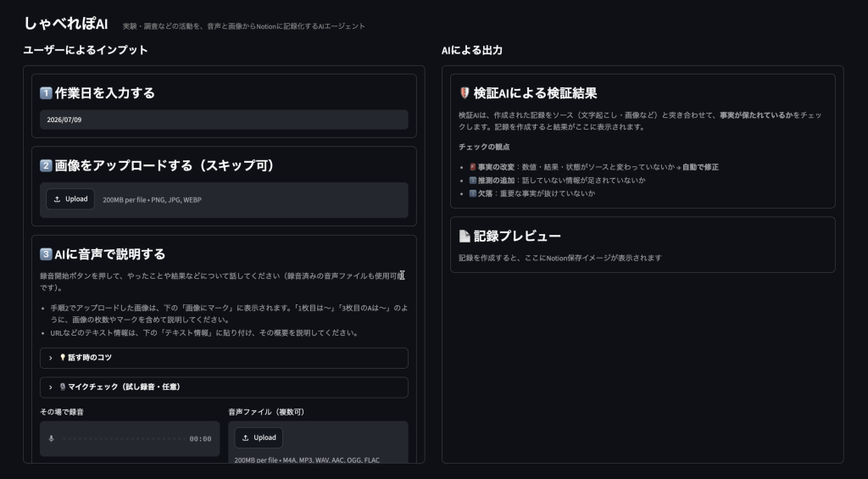Click the recording waveform track
868x479 pixels.
click(124, 438)
